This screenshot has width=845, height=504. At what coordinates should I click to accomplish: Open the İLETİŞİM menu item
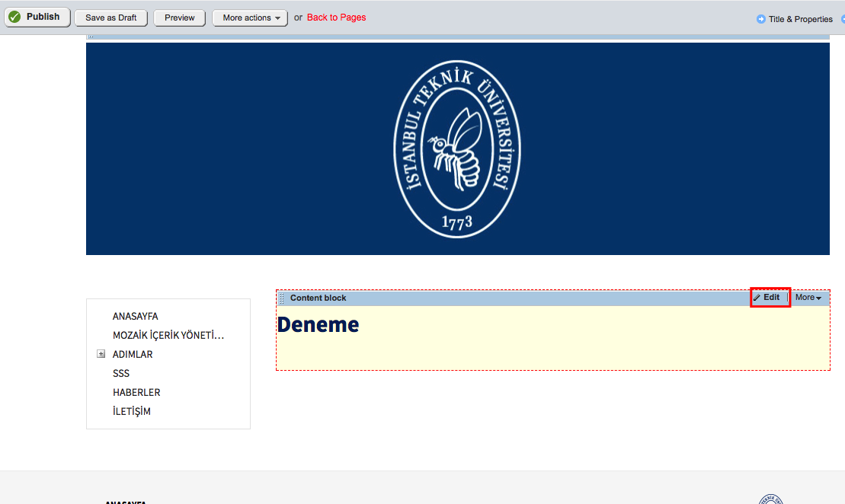point(132,411)
